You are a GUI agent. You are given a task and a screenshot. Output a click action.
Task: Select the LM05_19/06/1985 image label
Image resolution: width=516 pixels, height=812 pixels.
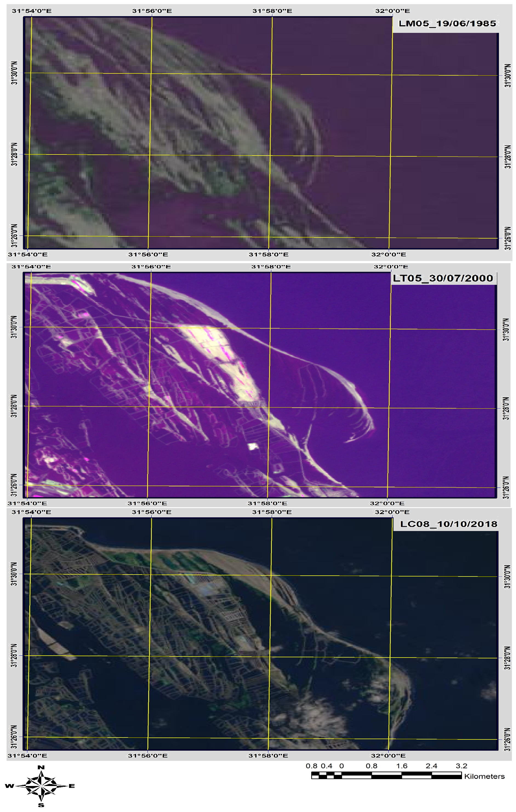coord(447,24)
